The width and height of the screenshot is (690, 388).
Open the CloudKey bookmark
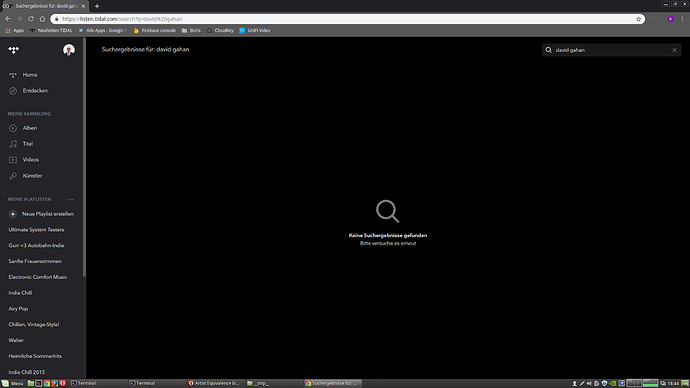pyautogui.click(x=220, y=30)
